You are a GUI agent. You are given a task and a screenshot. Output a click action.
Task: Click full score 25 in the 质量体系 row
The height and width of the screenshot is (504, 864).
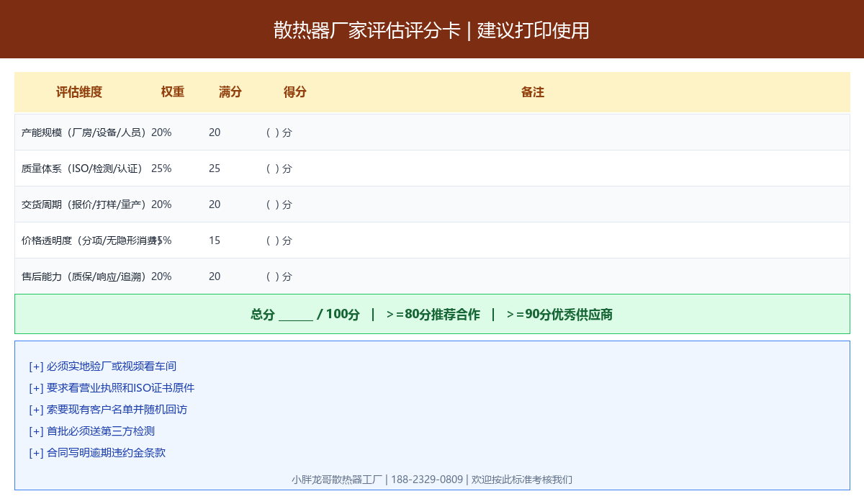click(x=215, y=168)
